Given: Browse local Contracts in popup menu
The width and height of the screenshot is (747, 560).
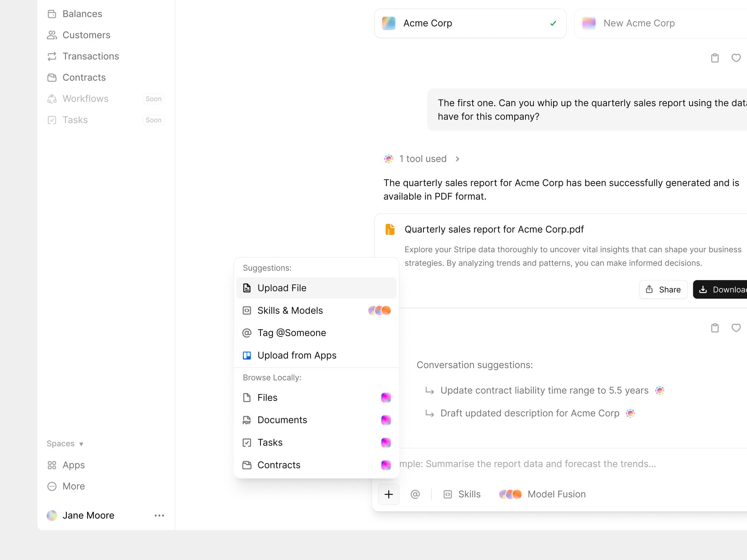Looking at the screenshot, I should coord(316,465).
